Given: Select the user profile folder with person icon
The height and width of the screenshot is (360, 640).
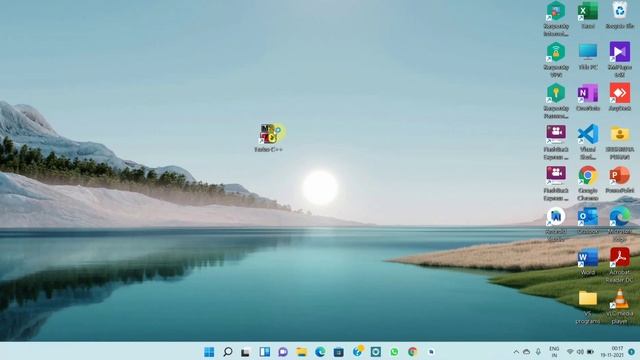Looking at the screenshot, I should 620,142.
